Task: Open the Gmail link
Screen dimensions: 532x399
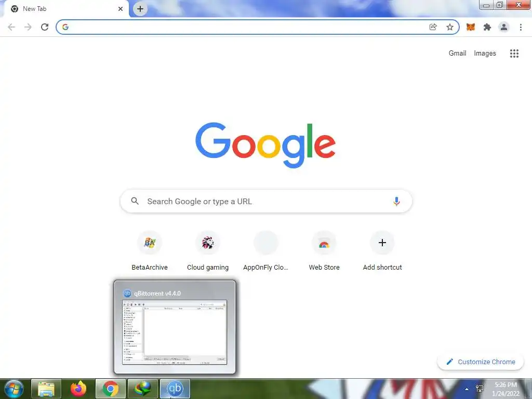Action: [x=457, y=54]
